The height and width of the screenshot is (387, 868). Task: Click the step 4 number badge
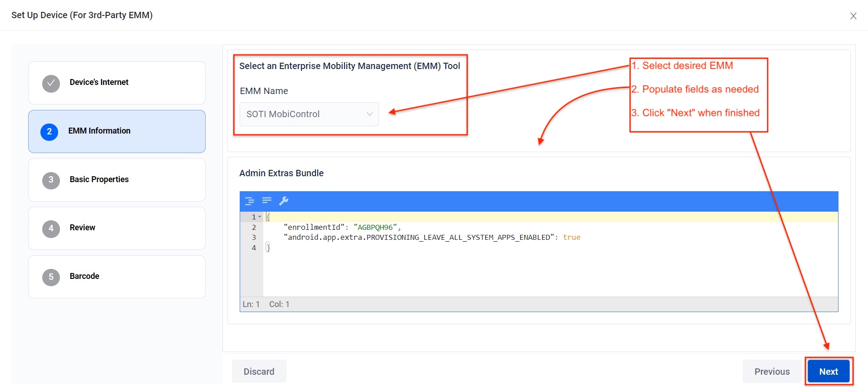[51, 228]
